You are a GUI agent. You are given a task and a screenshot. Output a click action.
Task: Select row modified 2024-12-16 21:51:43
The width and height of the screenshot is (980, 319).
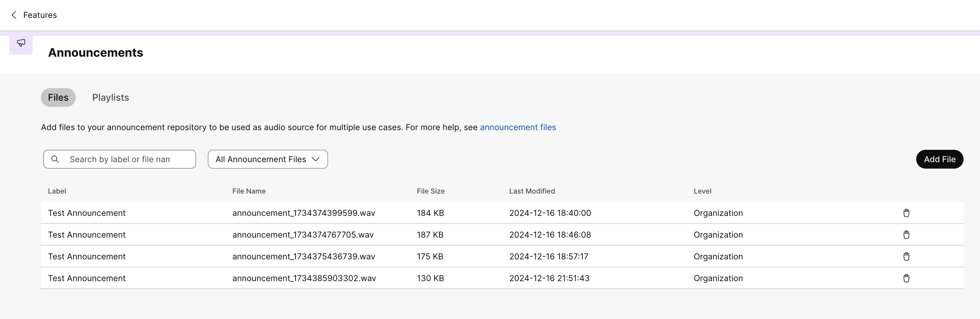pyautogui.click(x=549, y=278)
